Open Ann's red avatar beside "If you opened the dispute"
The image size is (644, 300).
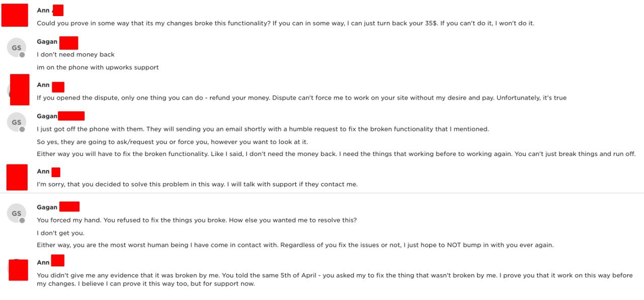pos(20,89)
